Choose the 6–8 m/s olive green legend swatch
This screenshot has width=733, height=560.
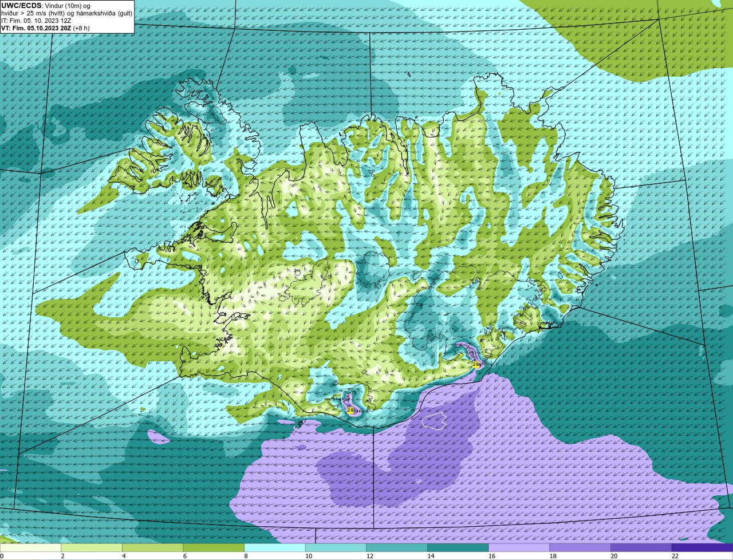214,548
